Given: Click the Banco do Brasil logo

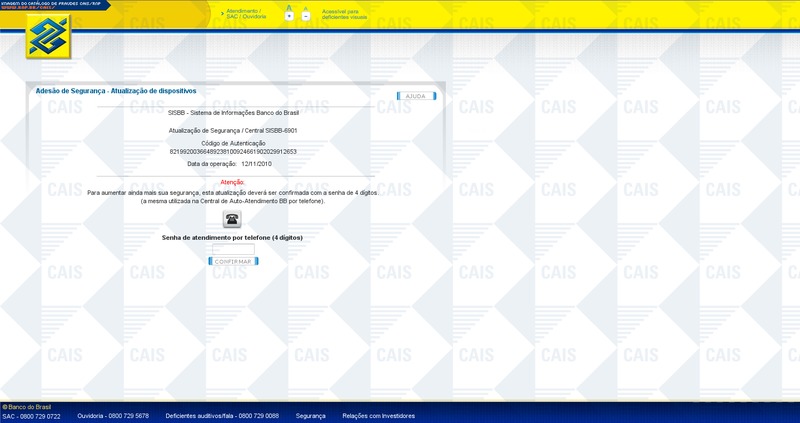Looking at the screenshot, I should [x=48, y=38].
